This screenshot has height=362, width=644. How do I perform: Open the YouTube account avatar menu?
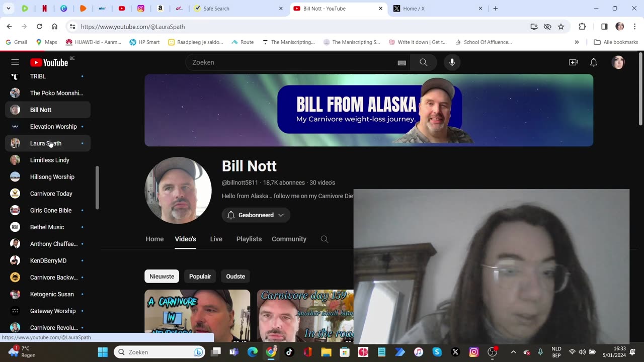click(x=618, y=62)
